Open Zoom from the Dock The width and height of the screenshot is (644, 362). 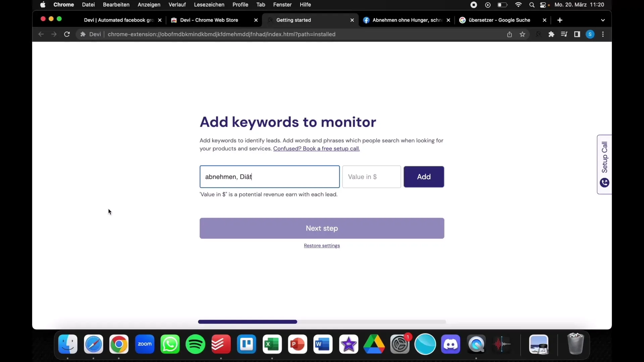point(145,344)
